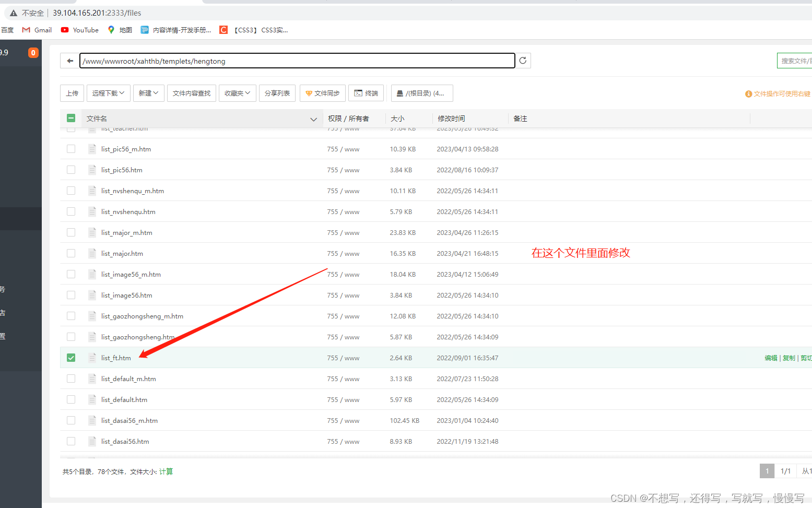Expand the 远程下载 dropdown

(108, 93)
